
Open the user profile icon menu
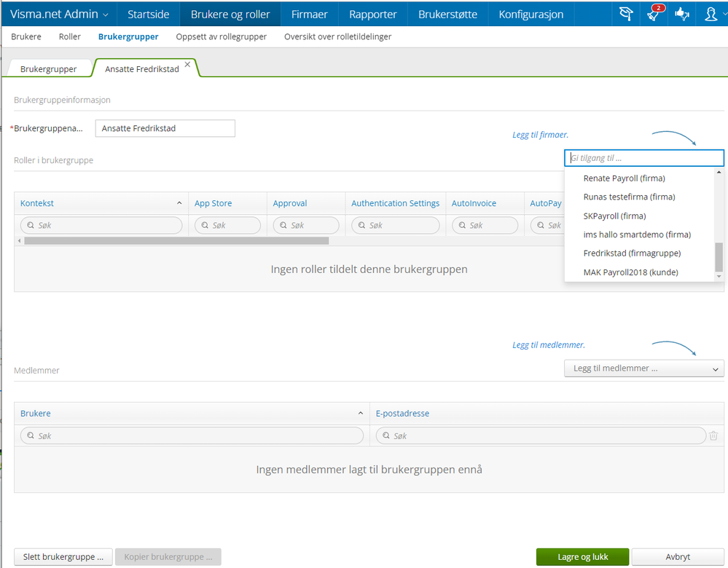[x=711, y=14]
